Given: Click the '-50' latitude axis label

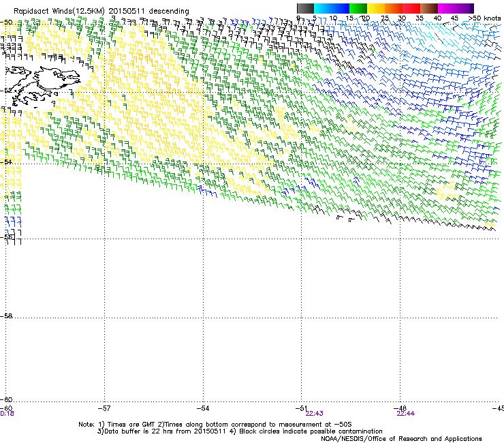Looking at the screenshot, I should (x=6, y=22).
